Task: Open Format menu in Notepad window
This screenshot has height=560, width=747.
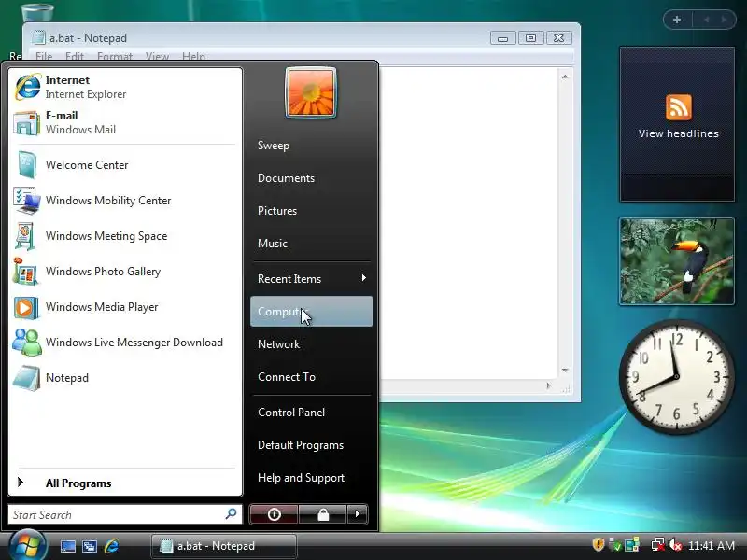Action: (x=114, y=56)
